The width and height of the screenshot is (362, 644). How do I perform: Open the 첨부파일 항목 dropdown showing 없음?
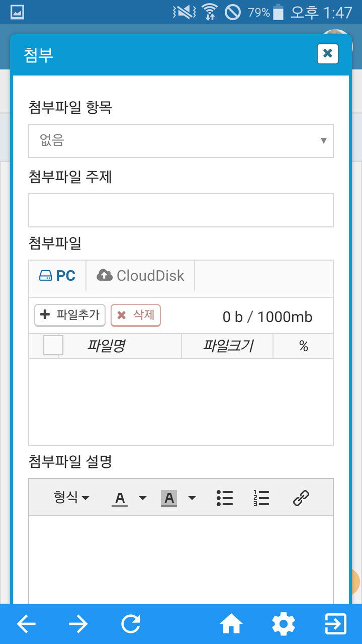(181, 141)
